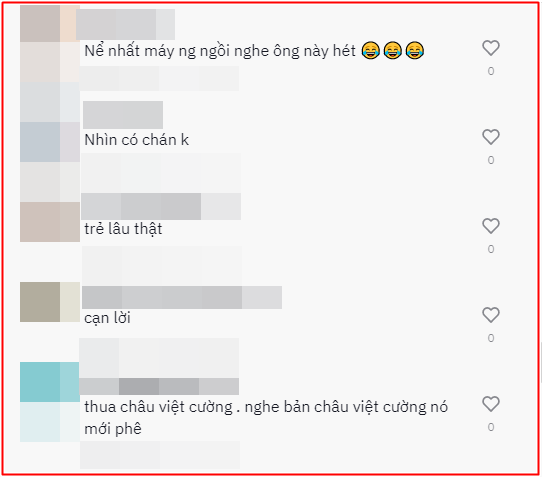The width and height of the screenshot is (542, 477).
Task: Click like count under 'Nể nhất' comment heart
Action: (x=491, y=71)
